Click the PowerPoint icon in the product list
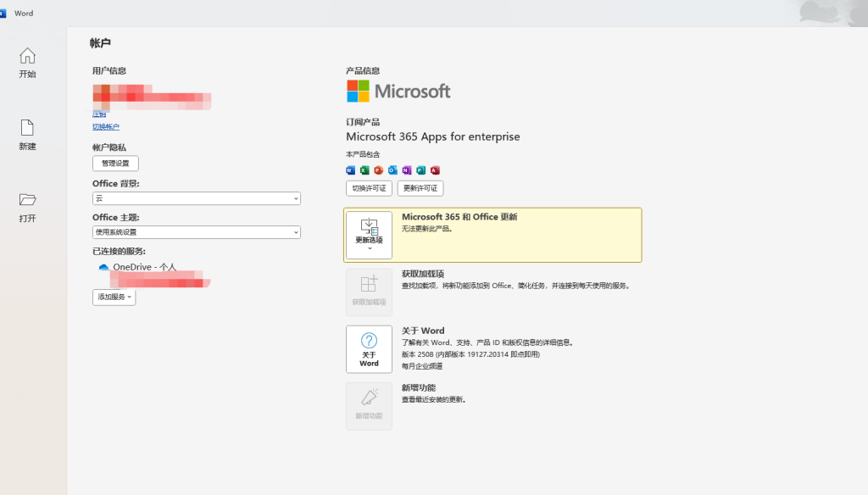 point(379,170)
